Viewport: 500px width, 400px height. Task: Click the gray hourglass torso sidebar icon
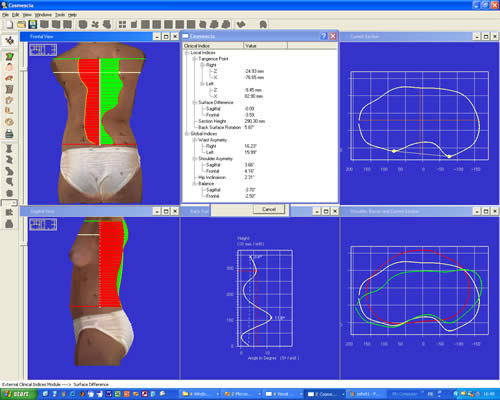pos(9,148)
